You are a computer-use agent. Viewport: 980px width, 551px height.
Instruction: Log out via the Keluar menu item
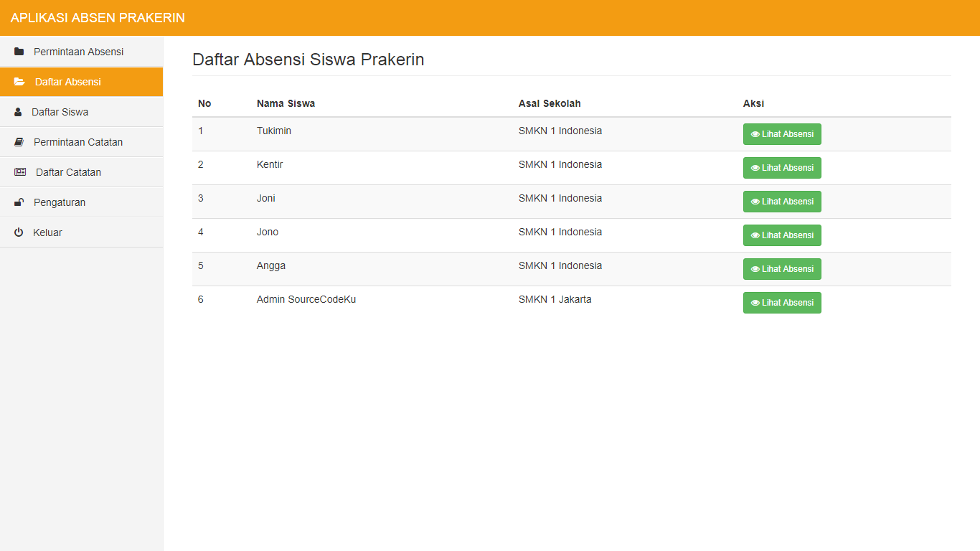[x=81, y=232]
